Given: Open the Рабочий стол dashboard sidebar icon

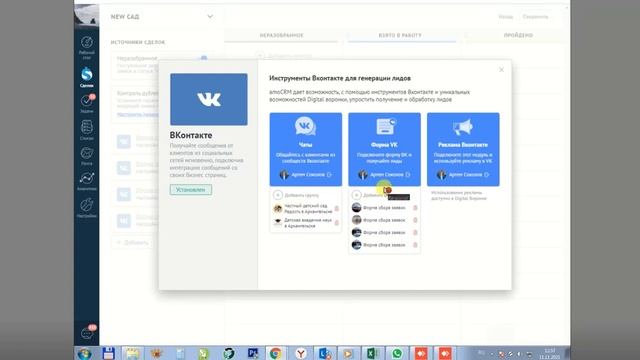Looking at the screenshot, I should (87, 47).
